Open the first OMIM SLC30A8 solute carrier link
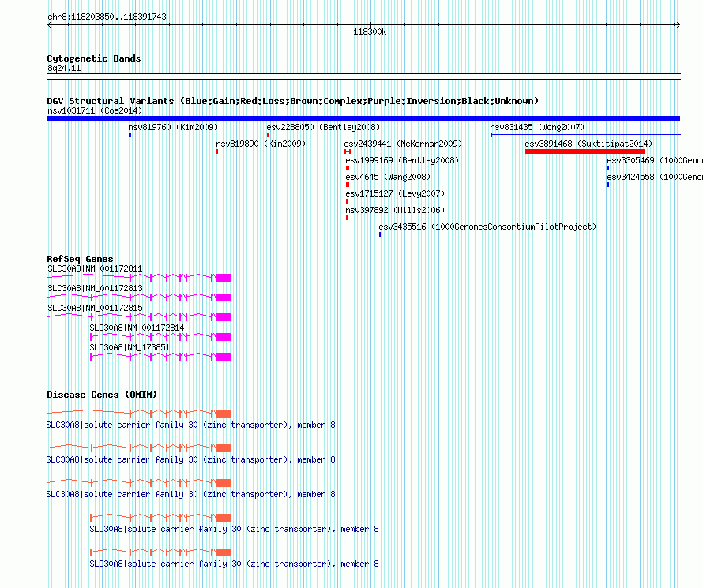The width and height of the screenshot is (703, 588). tap(190, 425)
